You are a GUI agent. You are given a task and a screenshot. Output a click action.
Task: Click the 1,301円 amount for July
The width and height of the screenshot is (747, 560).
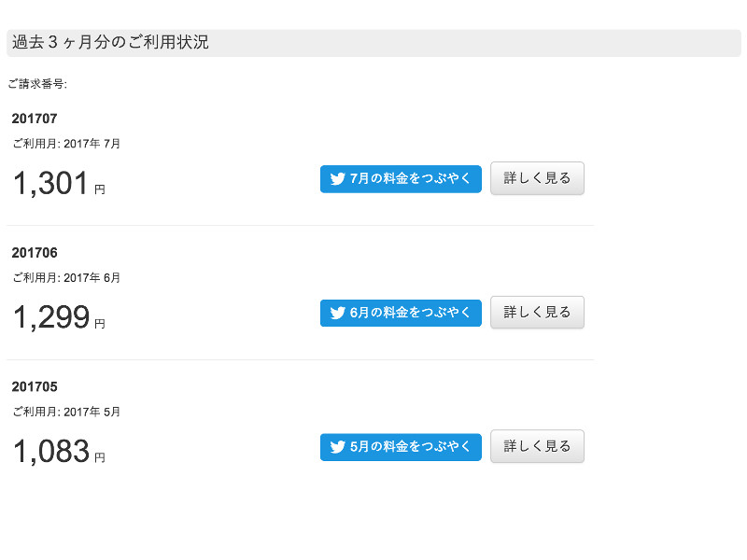[59, 183]
